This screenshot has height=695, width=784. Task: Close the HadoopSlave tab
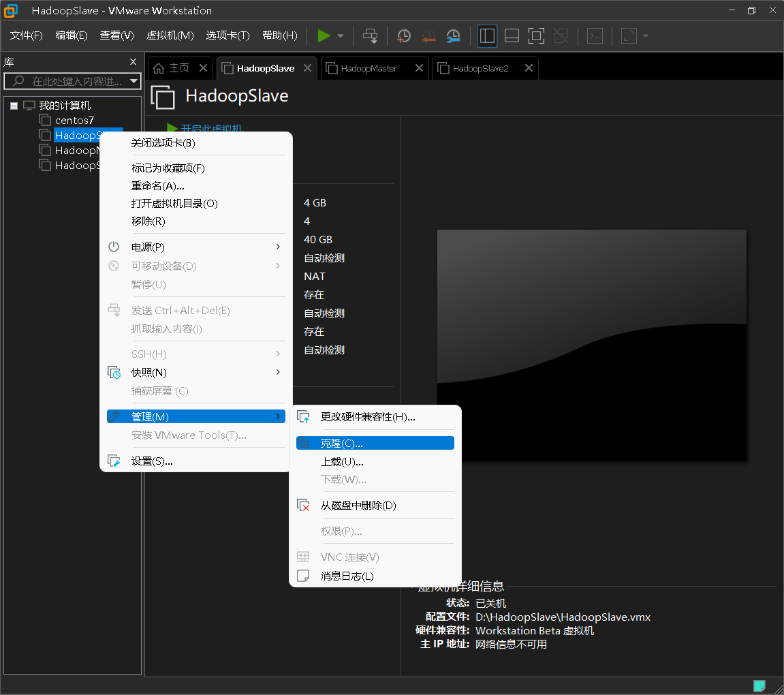pyautogui.click(x=307, y=68)
